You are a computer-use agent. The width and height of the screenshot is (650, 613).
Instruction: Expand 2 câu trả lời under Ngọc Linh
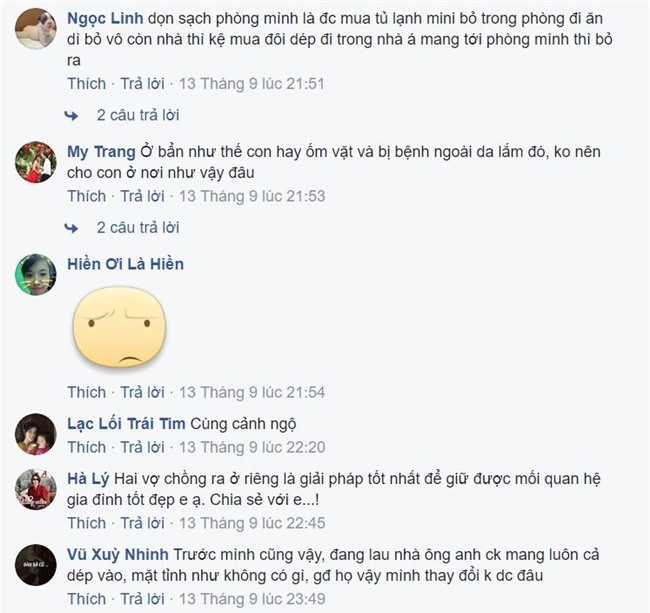pyautogui.click(x=138, y=115)
